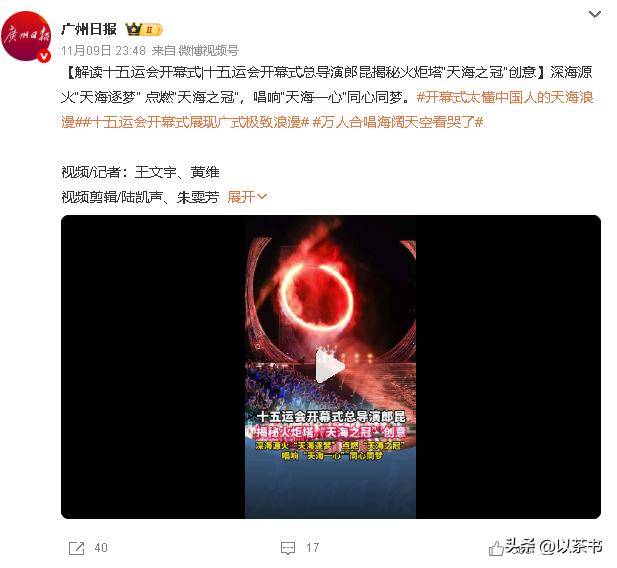Screen dimensions: 617x568
Task: Open the 微博视频号 source link
Action: coord(209,50)
